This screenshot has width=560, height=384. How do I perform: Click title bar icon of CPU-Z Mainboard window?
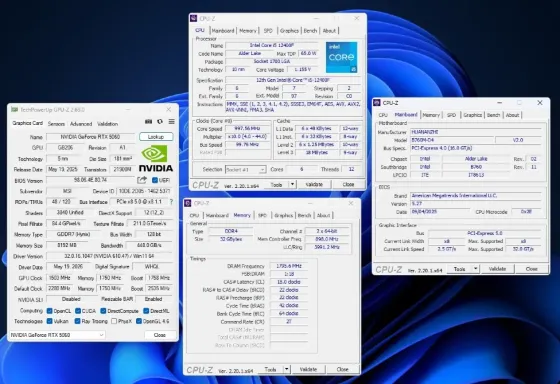click(377, 103)
